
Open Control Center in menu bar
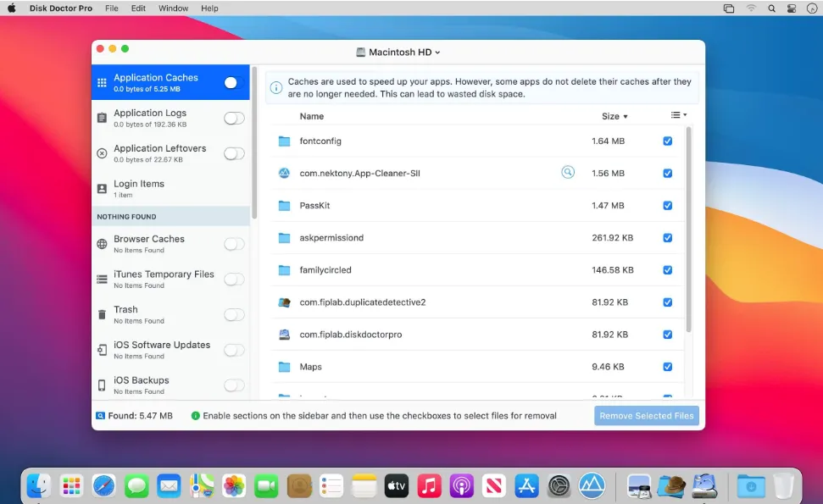tap(792, 8)
